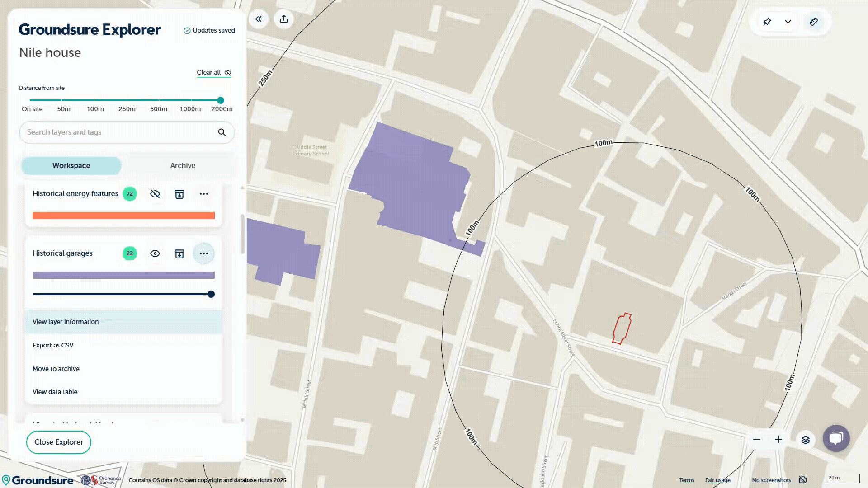Screen dimensions: 868x488
Task: Zoom in the map
Action: coord(778,440)
